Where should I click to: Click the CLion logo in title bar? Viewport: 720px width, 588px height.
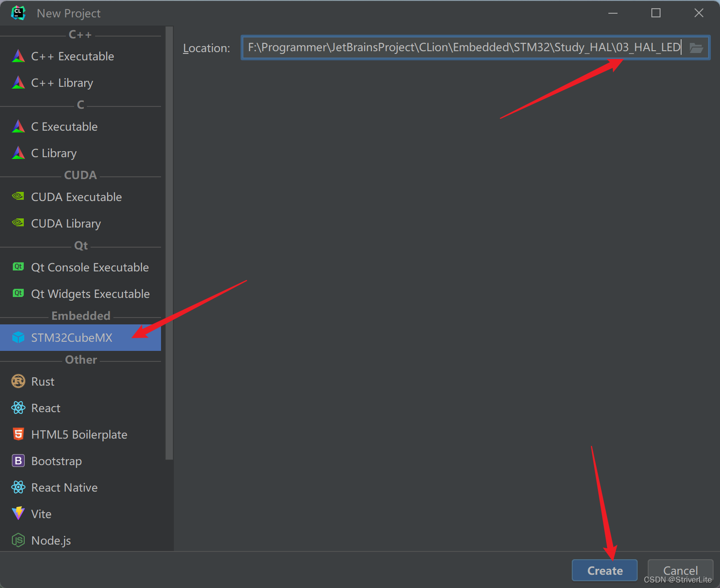(18, 13)
